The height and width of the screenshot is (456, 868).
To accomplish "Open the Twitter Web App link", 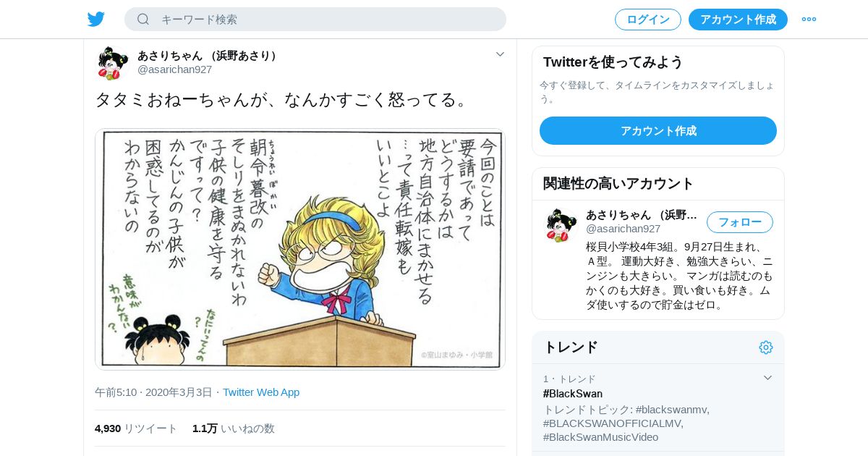I will [261, 392].
